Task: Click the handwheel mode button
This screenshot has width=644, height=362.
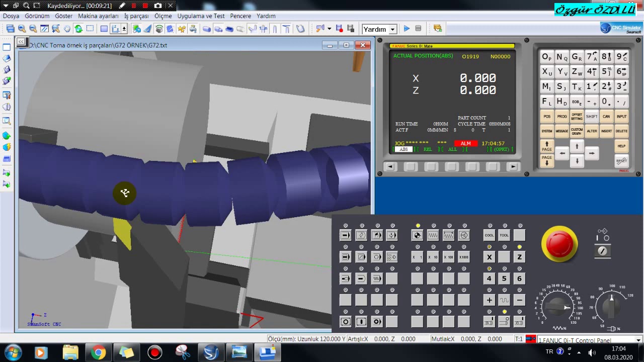Action: [x=464, y=235]
